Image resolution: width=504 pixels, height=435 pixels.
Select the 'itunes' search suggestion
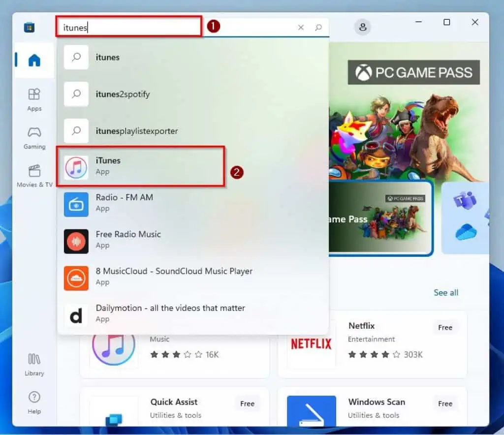coord(193,57)
